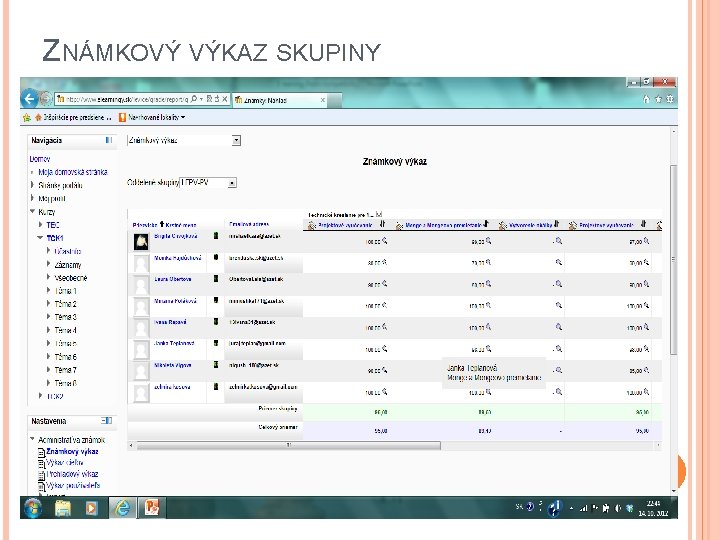Viewport: 720px width, 540px height.
Task: Open Moja domovská stránka link
Action: click(73, 172)
